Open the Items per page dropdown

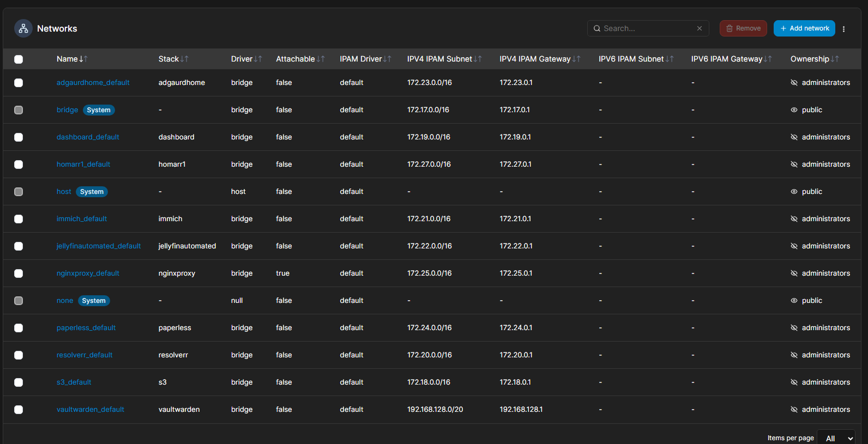(x=836, y=438)
